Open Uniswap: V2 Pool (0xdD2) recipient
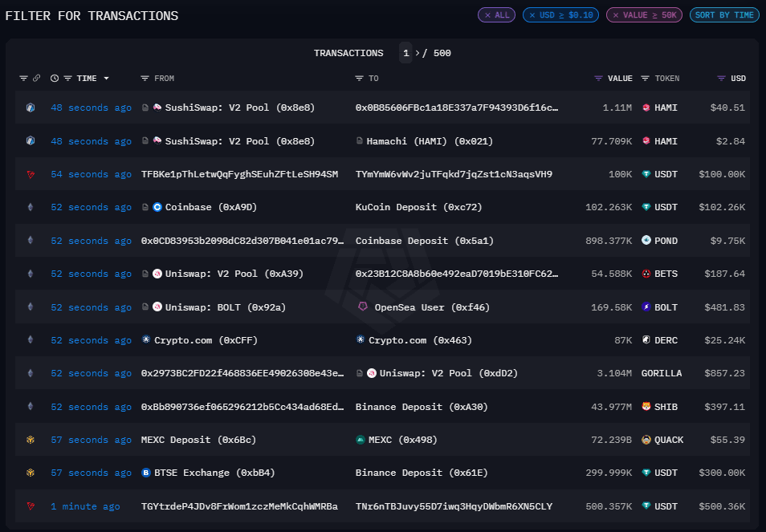This screenshot has height=532, width=766. pos(449,373)
